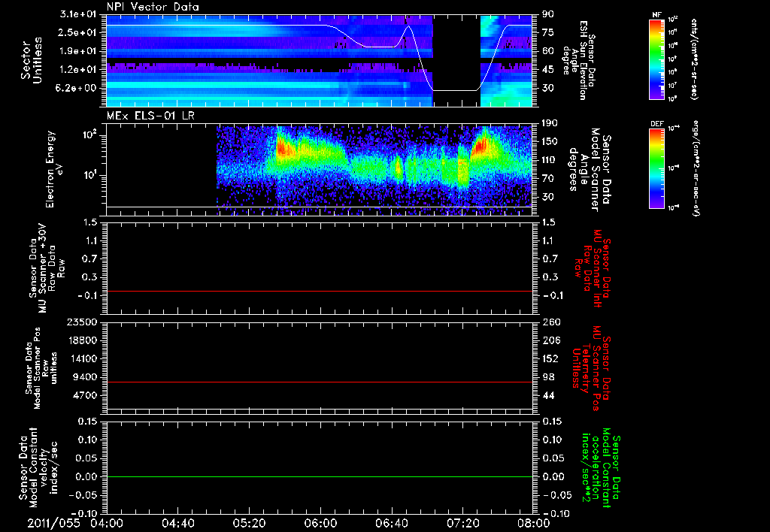The height and width of the screenshot is (532, 770).
Task: Click the "206" telemetry tick label
Action: (550, 340)
